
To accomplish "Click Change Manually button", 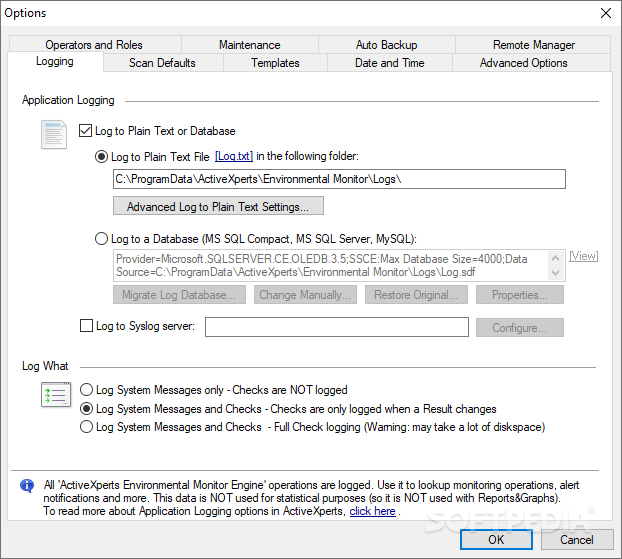I will pos(305,295).
